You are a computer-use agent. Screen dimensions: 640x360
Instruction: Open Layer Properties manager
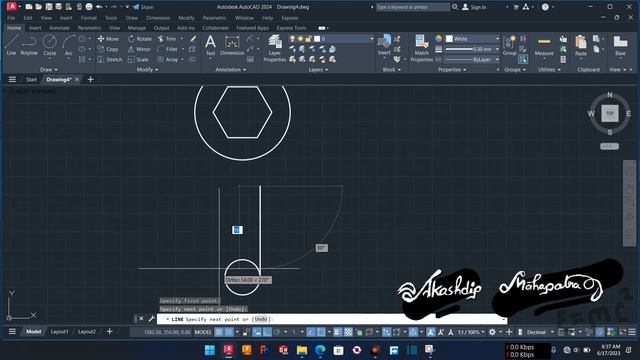click(275, 48)
